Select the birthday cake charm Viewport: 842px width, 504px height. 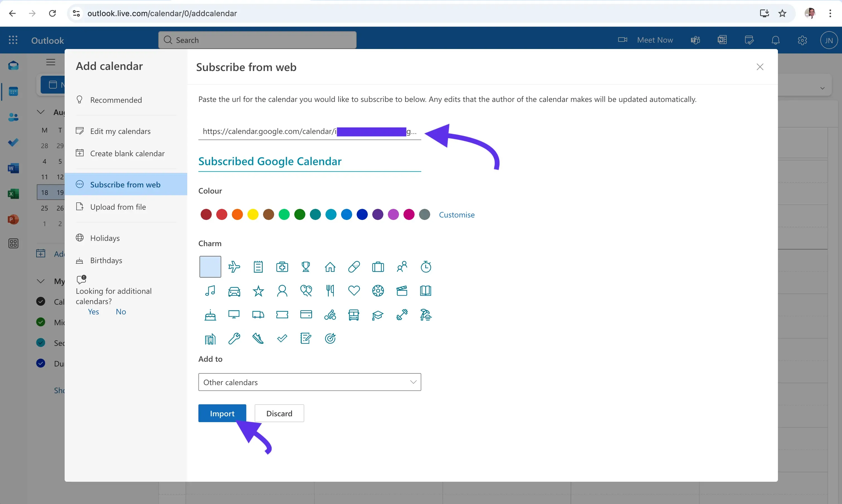point(210,315)
